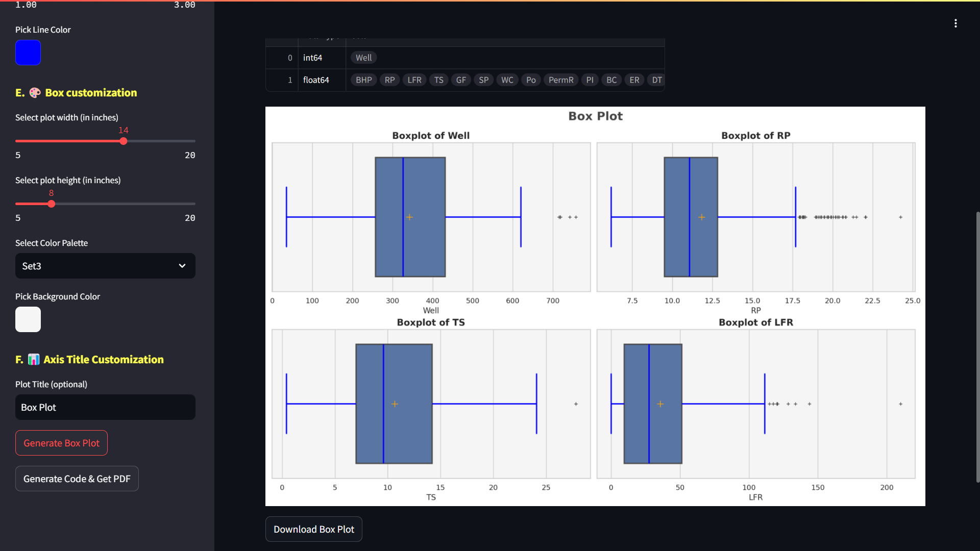Click Generate Code & Get PDF
Viewport: 980px width, 551px height.
point(77,479)
